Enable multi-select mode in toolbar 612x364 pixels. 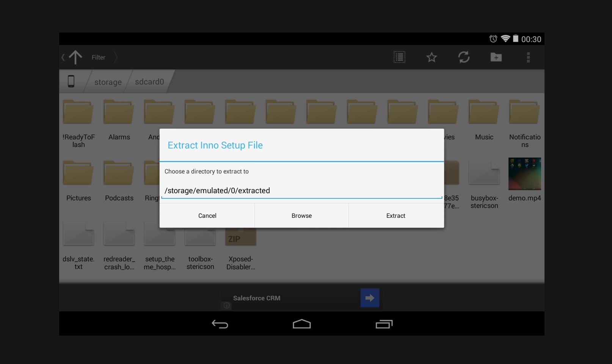(x=399, y=57)
